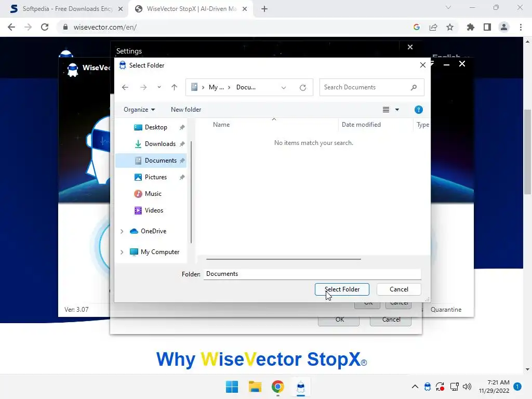Expand the My Computer tree node

[122, 252]
